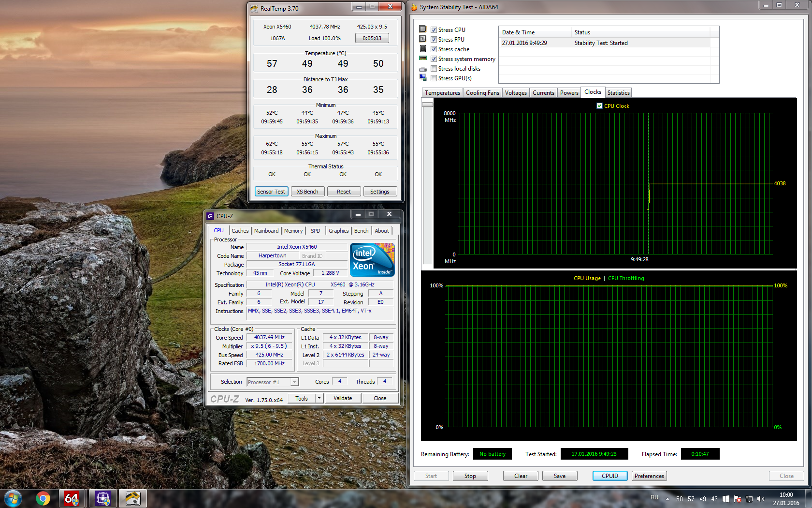The image size is (812, 508).
Task: Open the Tools dropdown arrow in CPU-Z
Action: click(x=319, y=398)
